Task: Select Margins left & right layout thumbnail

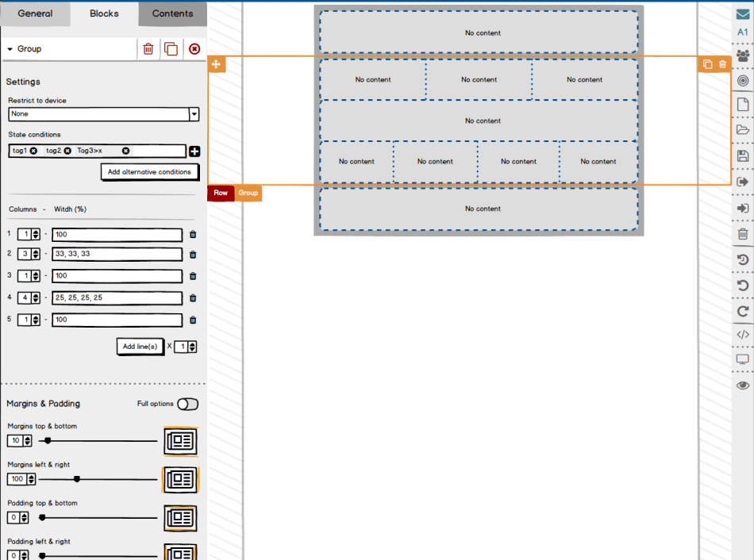Action: tap(180, 480)
